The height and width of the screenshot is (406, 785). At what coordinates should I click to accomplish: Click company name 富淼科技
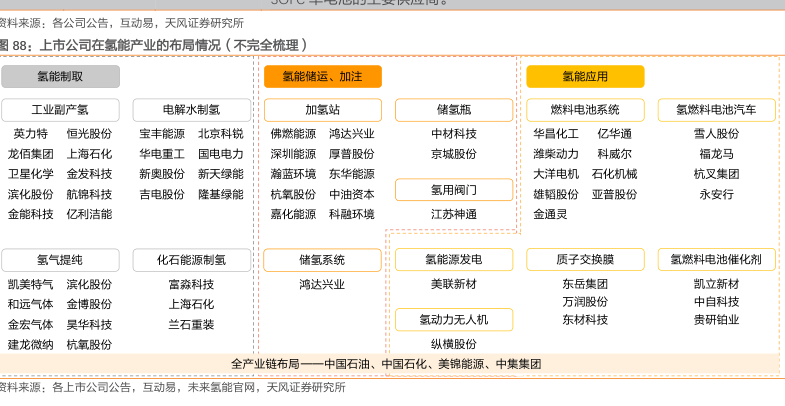192,284
